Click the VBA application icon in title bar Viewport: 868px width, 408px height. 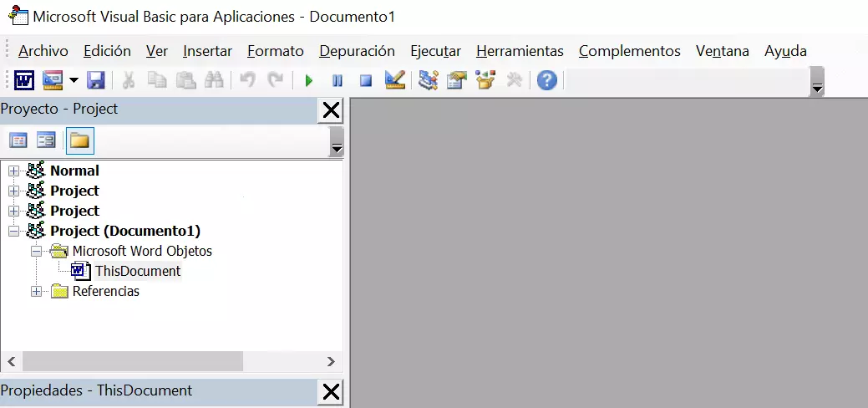[x=18, y=15]
